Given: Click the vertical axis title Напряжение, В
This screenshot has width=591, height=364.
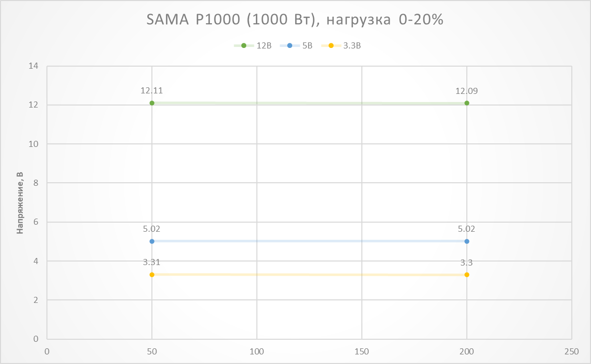Looking at the screenshot, I should [20, 202].
